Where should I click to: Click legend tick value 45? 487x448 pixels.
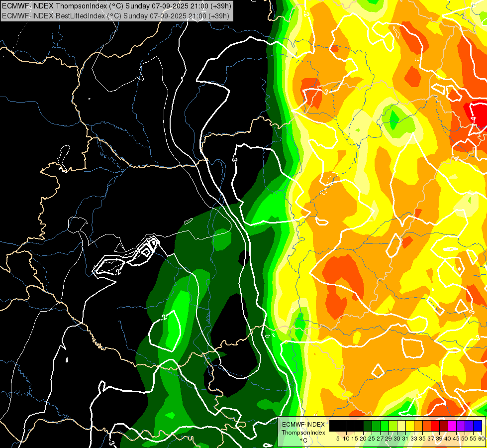click(457, 439)
